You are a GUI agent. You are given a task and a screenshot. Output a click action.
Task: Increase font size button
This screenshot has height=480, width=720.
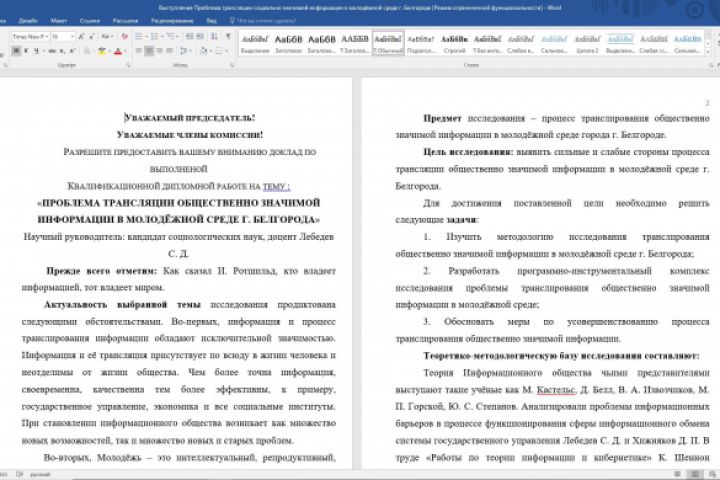81,37
